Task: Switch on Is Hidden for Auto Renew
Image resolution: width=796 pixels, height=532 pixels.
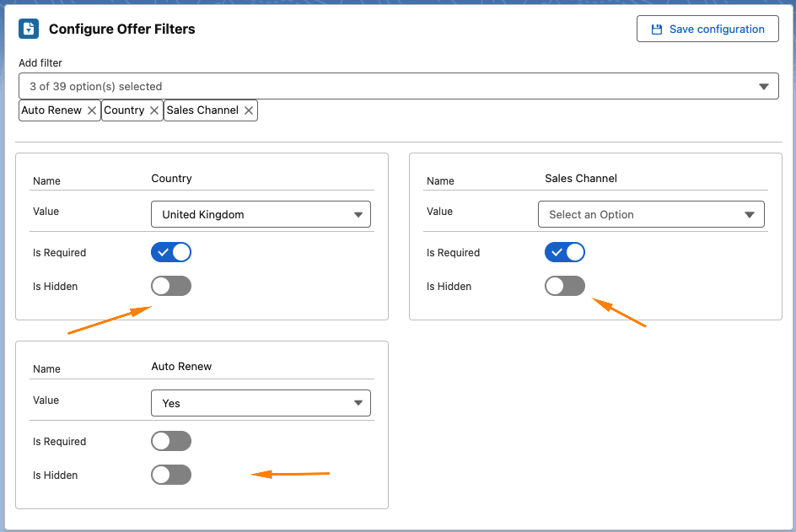Action: point(171,475)
